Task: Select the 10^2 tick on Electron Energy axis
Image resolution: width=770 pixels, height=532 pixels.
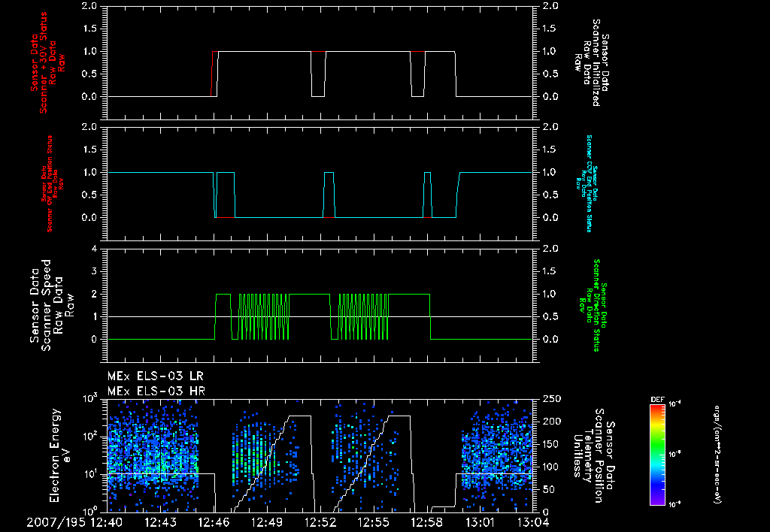Action: point(90,436)
